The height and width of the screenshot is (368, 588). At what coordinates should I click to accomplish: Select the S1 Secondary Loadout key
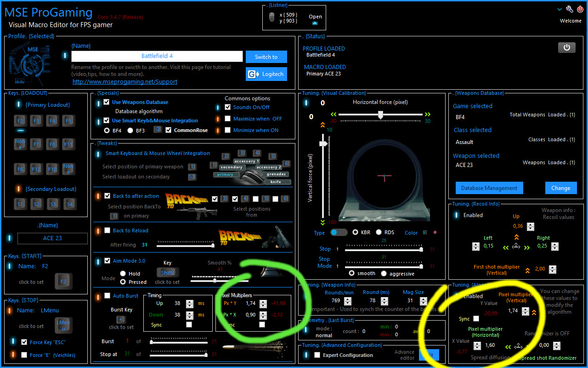pyautogui.click(x=20, y=204)
